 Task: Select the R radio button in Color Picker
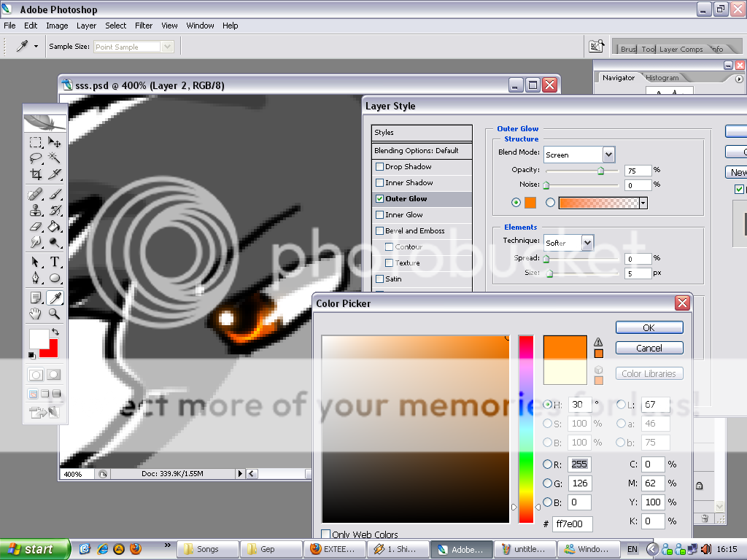pyautogui.click(x=547, y=464)
